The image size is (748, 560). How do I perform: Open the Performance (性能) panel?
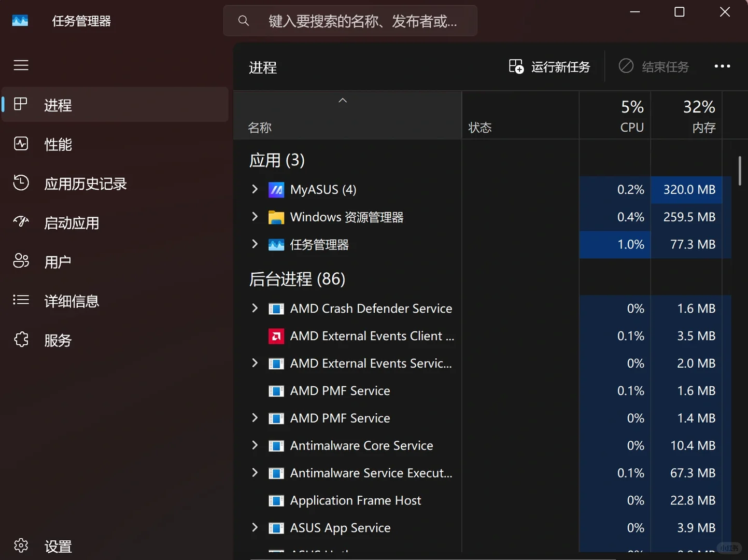pos(58,144)
